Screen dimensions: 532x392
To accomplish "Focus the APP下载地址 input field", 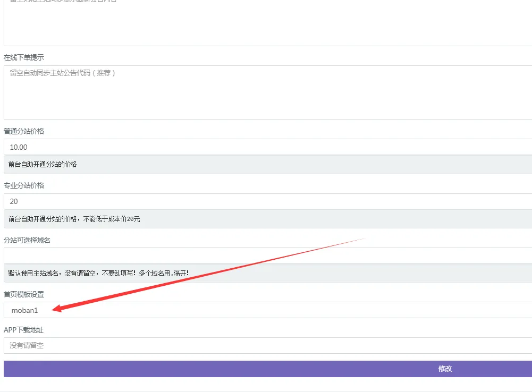I will tap(266, 346).
